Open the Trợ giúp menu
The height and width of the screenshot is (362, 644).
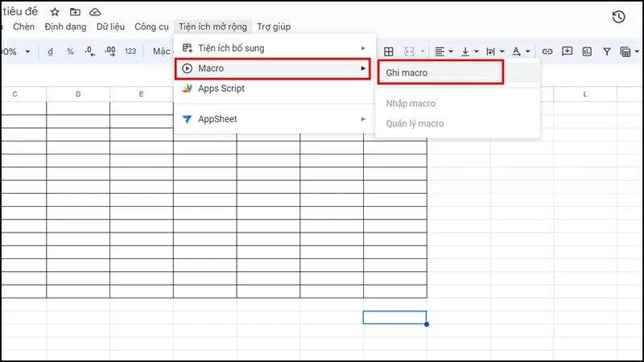[274, 27]
